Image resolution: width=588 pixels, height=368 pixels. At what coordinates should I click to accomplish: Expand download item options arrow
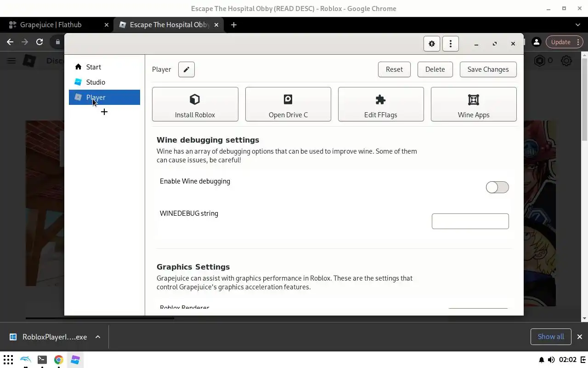(98, 337)
